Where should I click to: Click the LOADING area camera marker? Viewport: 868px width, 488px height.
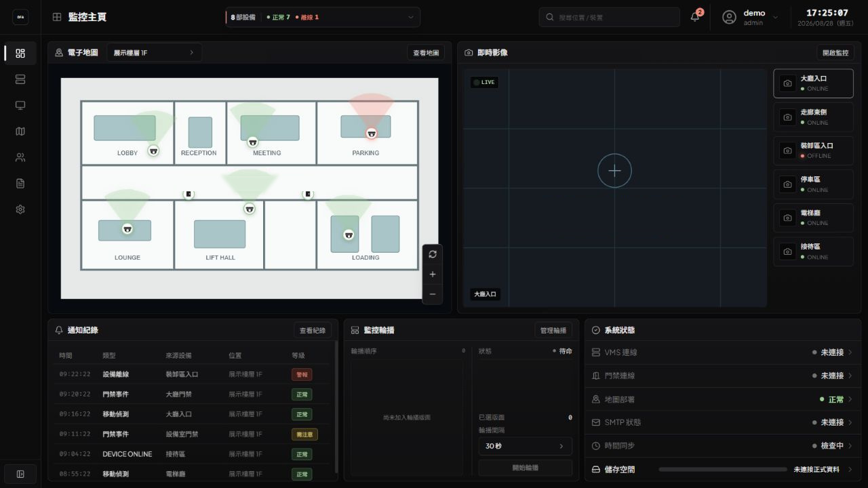[x=349, y=235]
